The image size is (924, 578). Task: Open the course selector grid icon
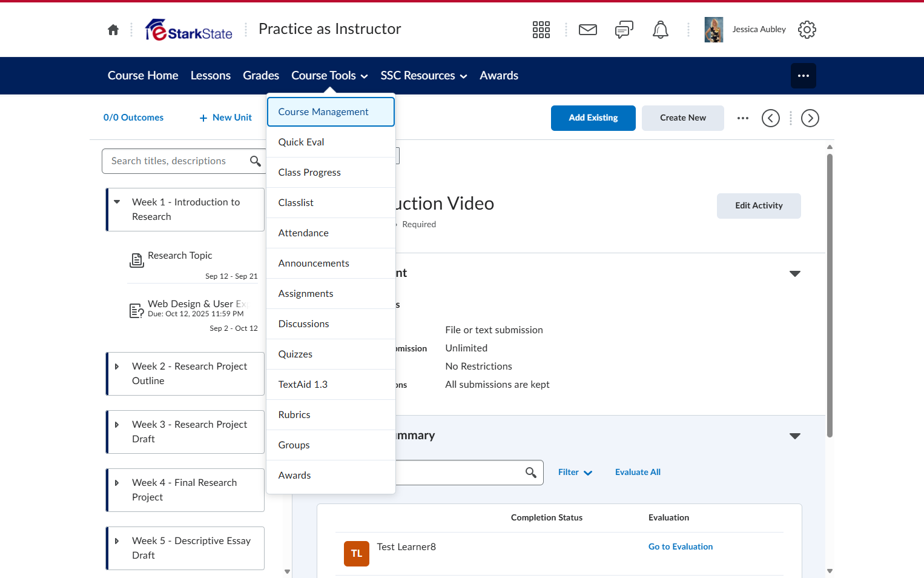tap(541, 30)
